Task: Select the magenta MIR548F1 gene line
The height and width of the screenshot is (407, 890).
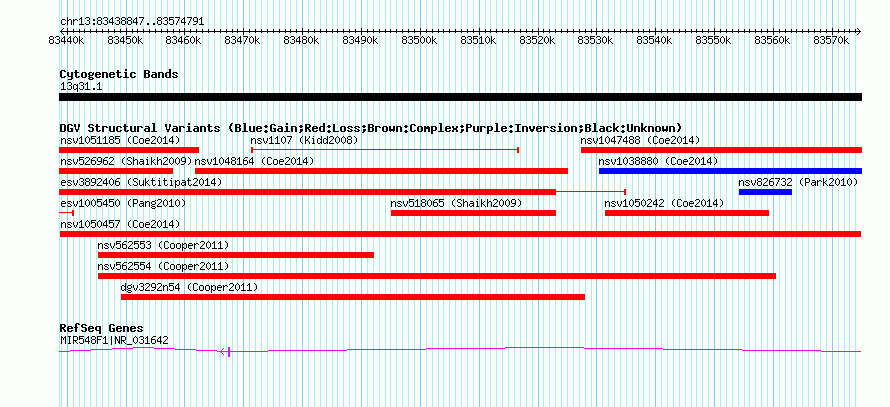Action: coord(460,350)
